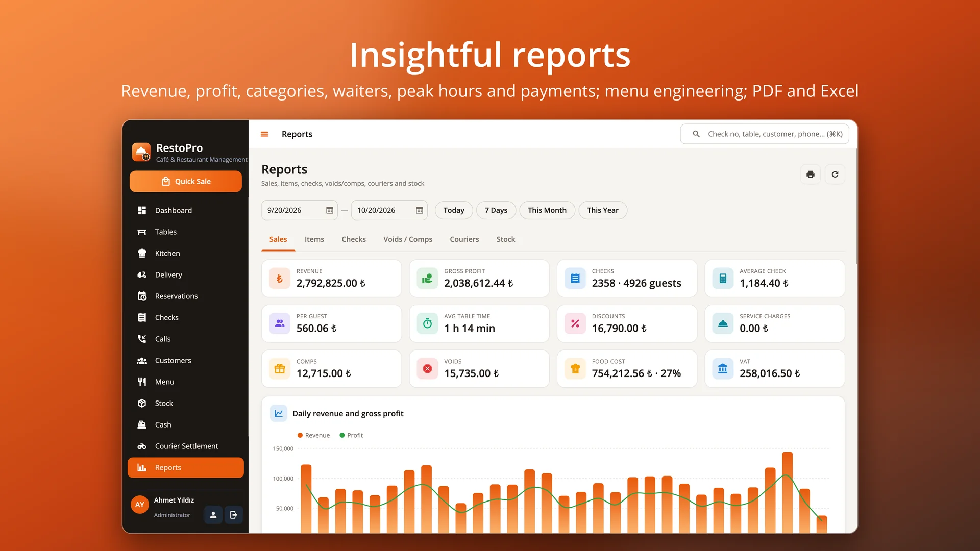Click the Cash register icon in the sidebar
The height and width of the screenshot is (551, 980).
[x=142, y=424]
